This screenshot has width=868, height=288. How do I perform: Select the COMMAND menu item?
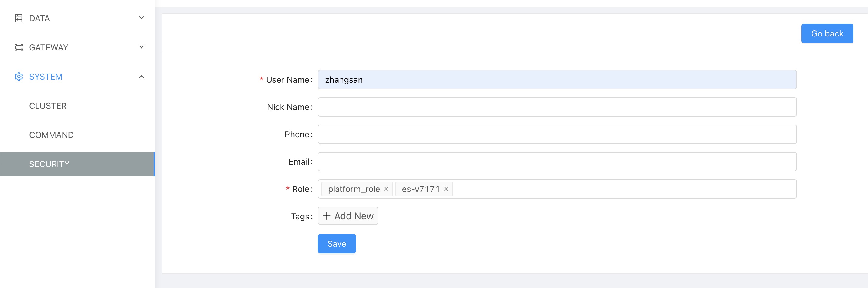pyautogui.click(x=51, y=135)
